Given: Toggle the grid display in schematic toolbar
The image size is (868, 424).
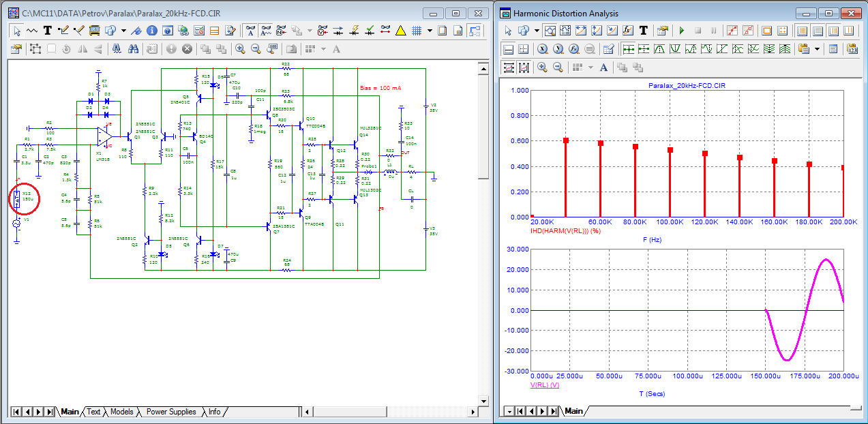Looking at the screenshot, I should (416, 31).
